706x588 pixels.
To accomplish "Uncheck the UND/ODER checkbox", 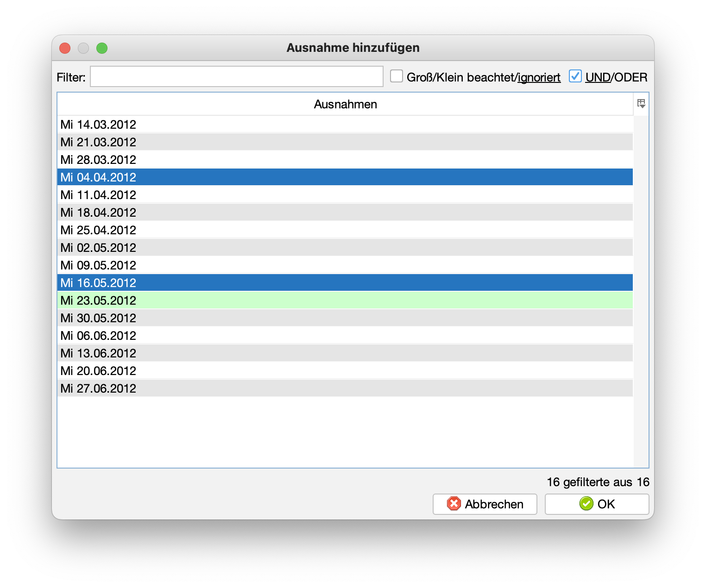I will [575, 76].
